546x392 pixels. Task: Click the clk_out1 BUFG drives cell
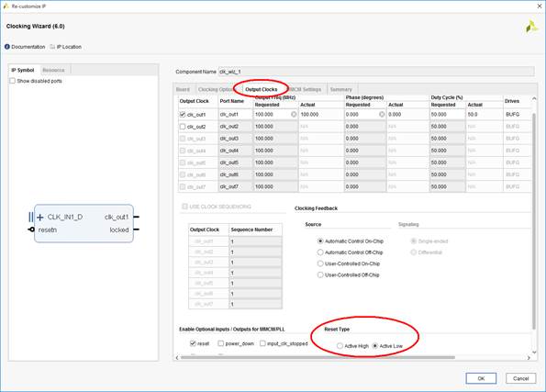tap(517, 114)
